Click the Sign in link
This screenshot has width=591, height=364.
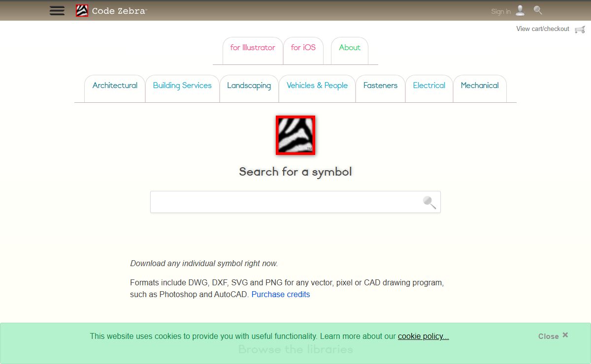click(x=501, y=11)
